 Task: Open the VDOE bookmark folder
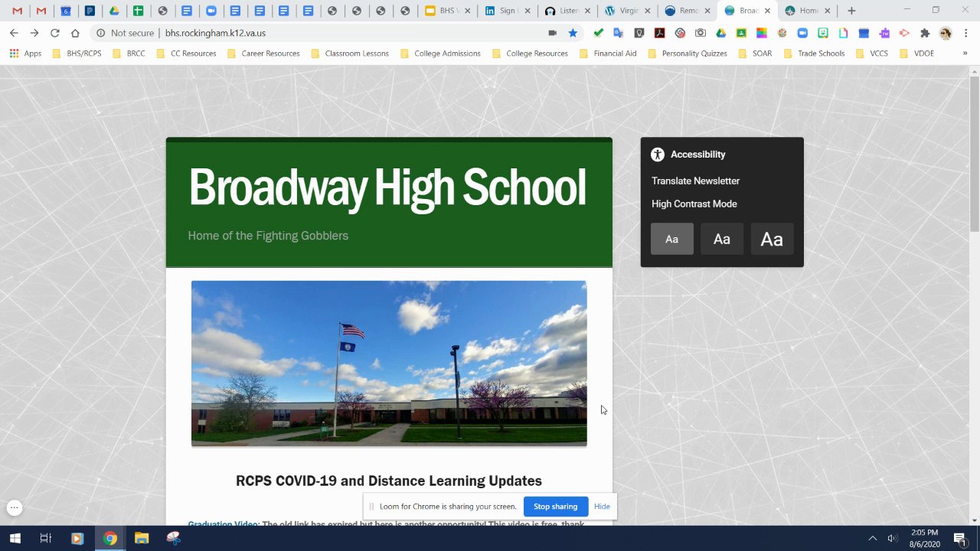click(916, 54)
